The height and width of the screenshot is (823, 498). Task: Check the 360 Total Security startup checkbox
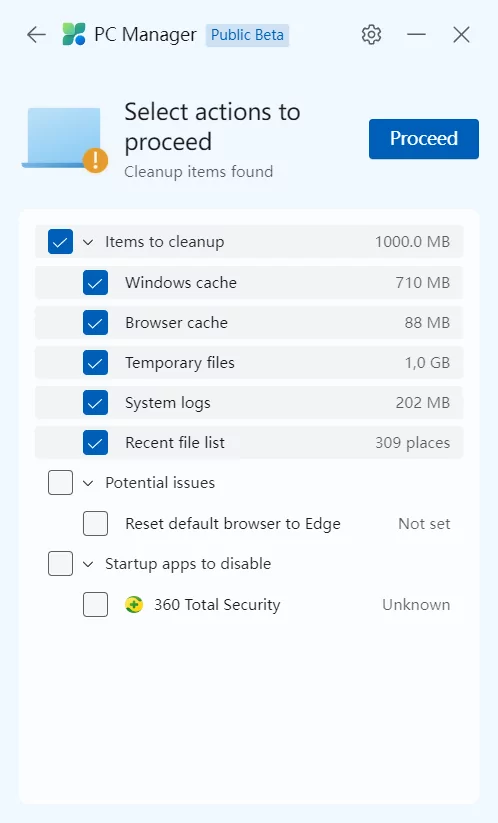click(96, 605)
